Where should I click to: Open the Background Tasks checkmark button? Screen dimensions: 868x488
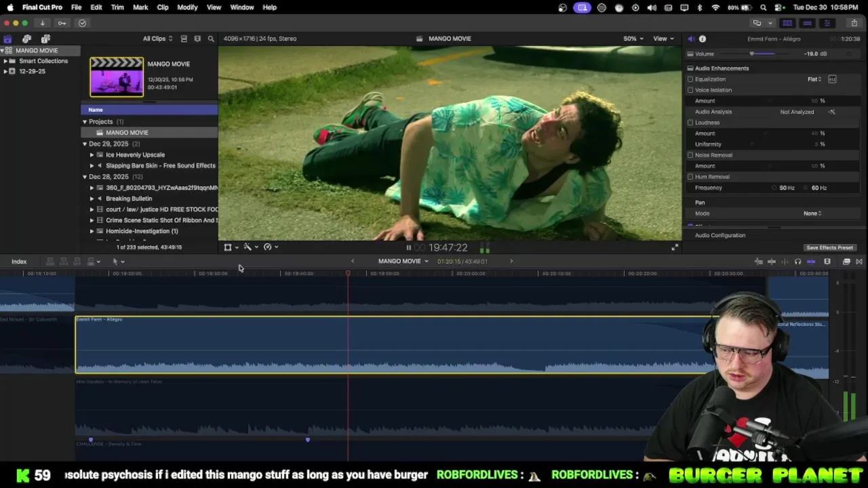click(x=82, y=23)
